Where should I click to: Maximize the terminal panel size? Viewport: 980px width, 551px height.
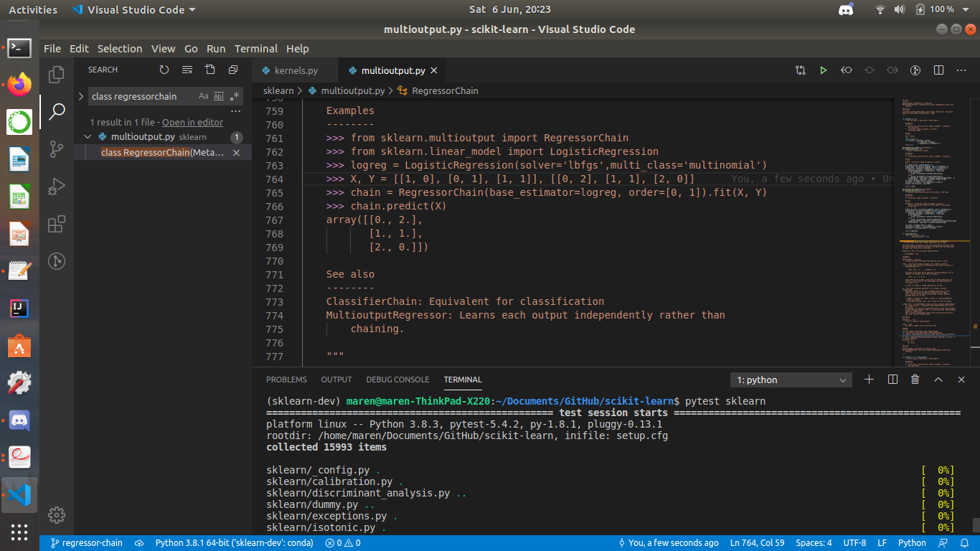(938, 380)
